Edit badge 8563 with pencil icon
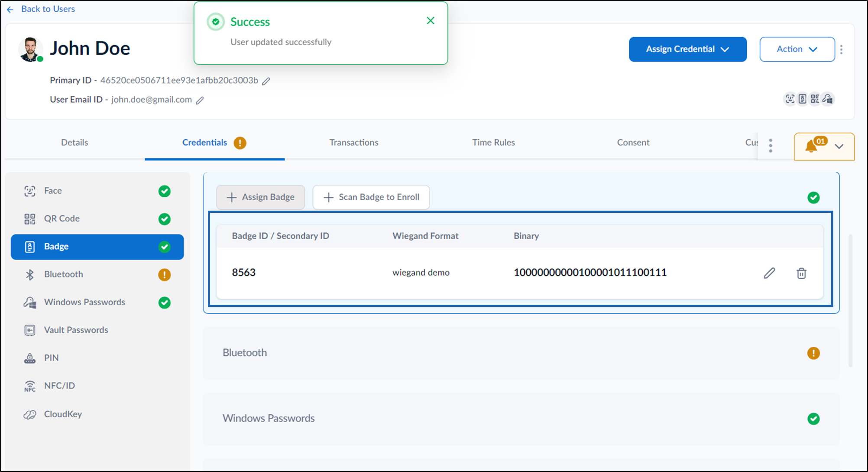This screenshot has width=868, height=472. coord(769,273)
